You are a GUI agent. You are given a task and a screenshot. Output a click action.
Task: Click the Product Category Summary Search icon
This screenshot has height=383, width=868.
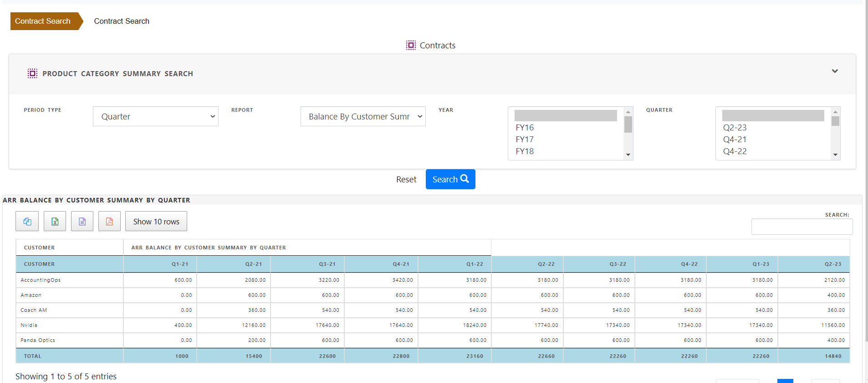(x=32, y=73)
